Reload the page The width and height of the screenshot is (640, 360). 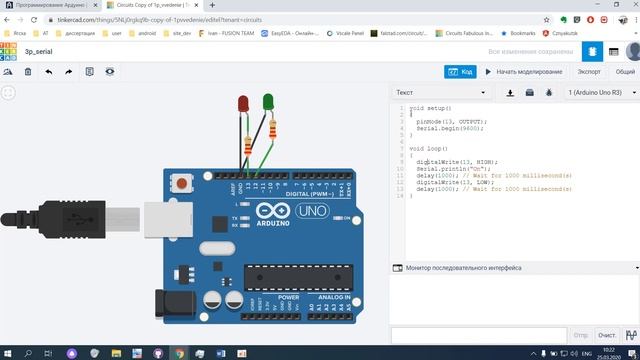[34, 20]
